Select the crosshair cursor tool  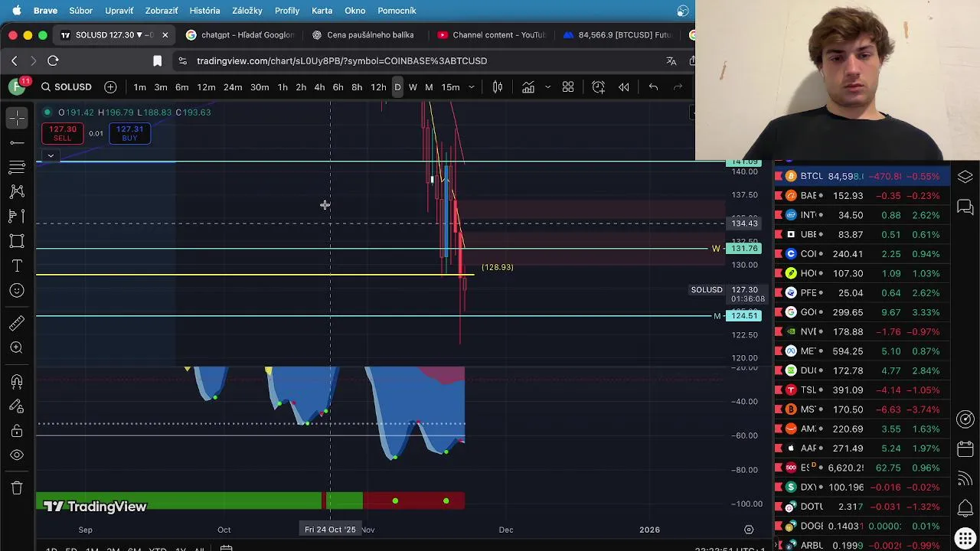pyautogui.click(x=17, y=117)
